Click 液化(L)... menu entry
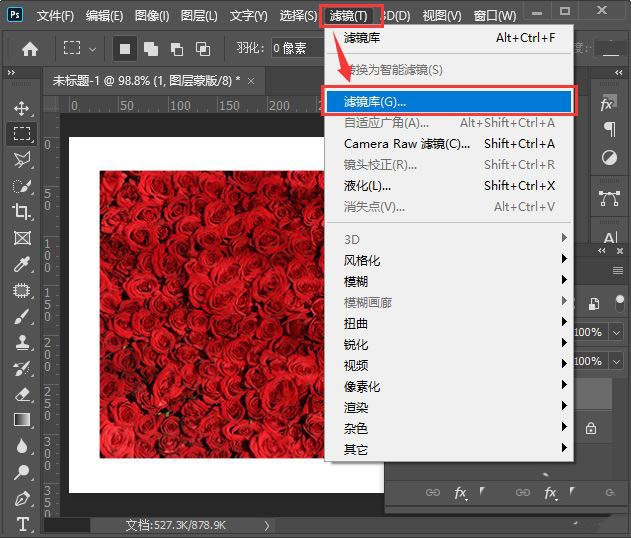The height and width of the screenshot is (539, 631). (368, 185)
